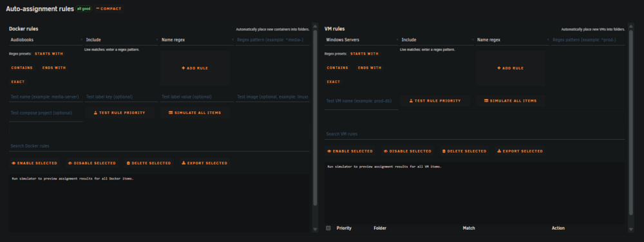
Task: Click Test label value field
Action: pyautogui.click(x=197, y=97)
